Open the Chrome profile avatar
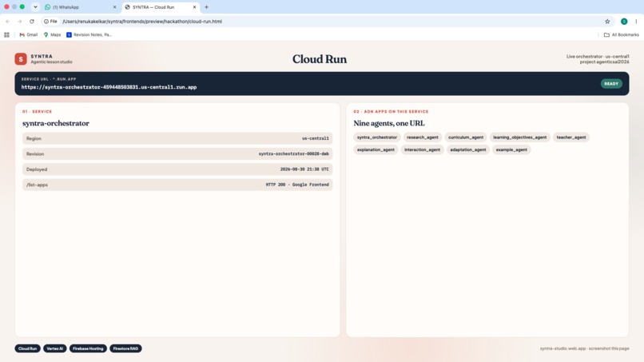 [x=624, y=22]
